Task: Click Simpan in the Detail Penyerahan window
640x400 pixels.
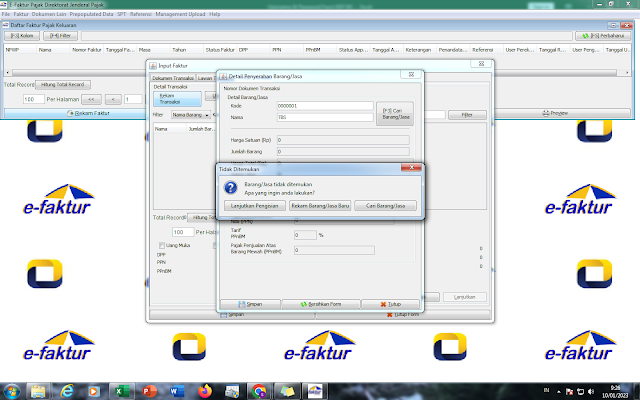Action: point(250,304)
